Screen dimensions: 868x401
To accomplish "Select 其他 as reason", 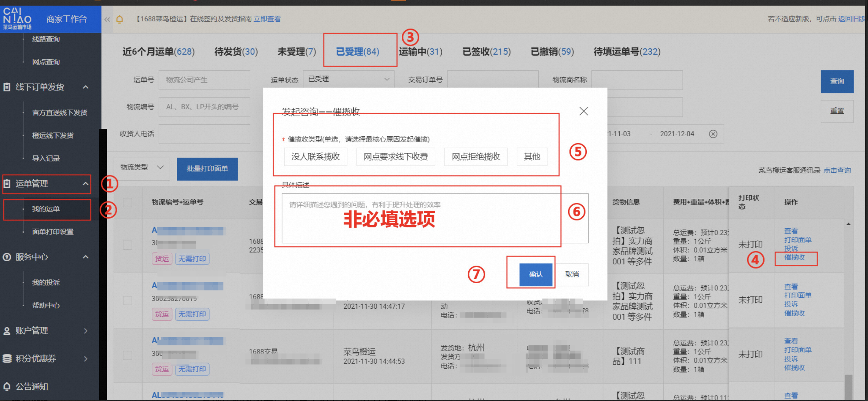I will tap(532, 157).
